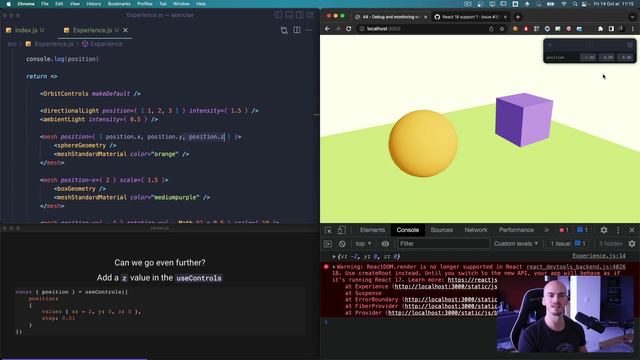
Task: Open the Custom levels dropdown
Action: click(x=516, y=244)
